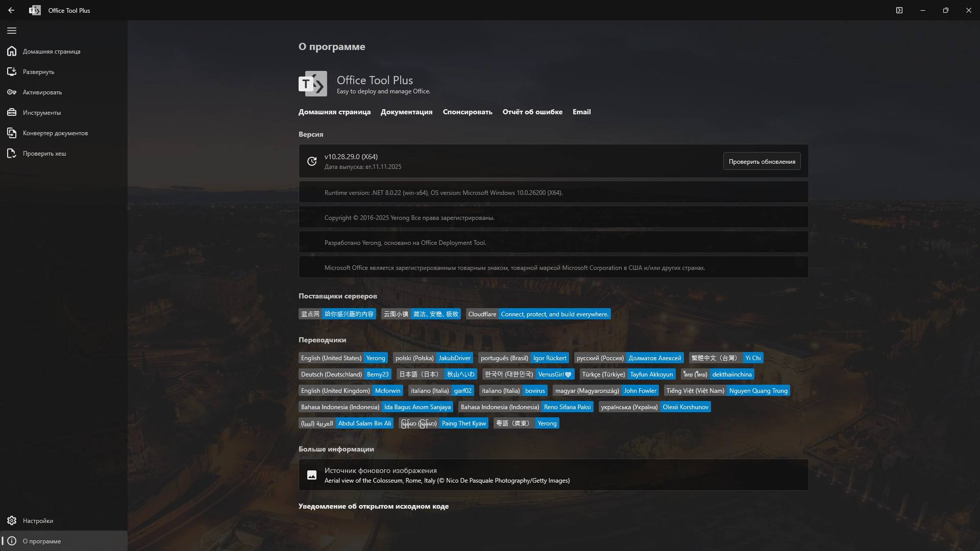Open the Отчёт об ошибке link
This screenshot has height=551, width=980.
pos(532,112)
